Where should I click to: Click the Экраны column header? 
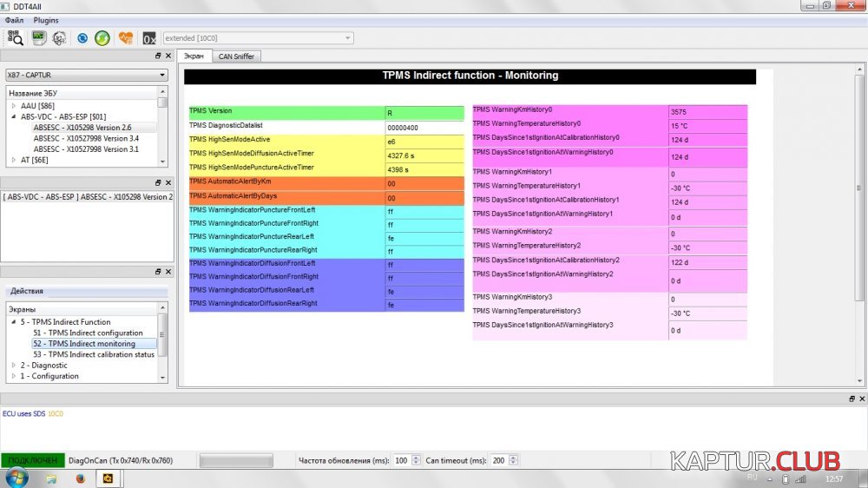(82, 310)
